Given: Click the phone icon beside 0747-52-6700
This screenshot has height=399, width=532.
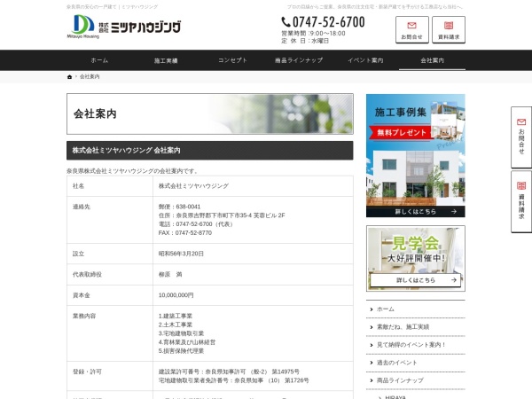Looking at the screenshot, I should tap(286, 22).
